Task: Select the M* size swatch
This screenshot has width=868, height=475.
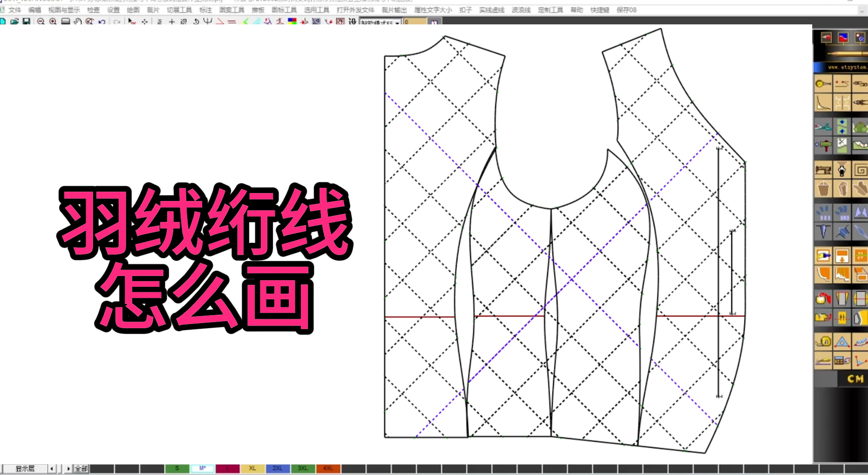Action: pos(202,468)
